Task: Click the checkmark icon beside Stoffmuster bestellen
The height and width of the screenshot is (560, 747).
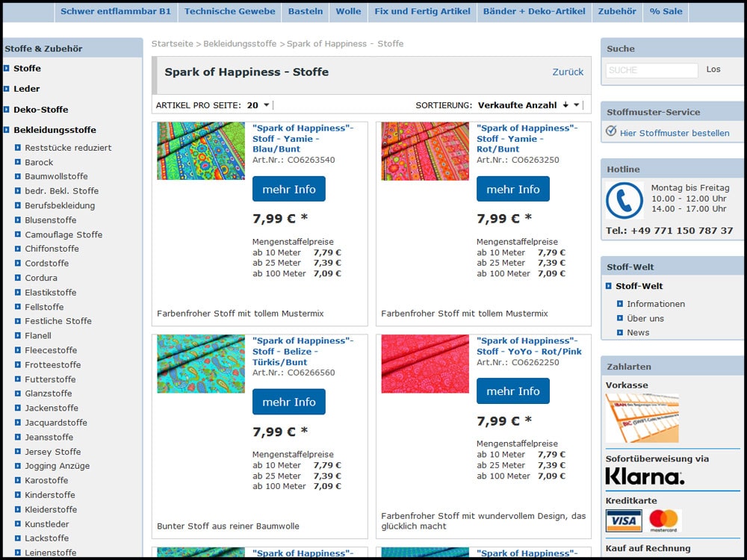Action: (611, 131)
